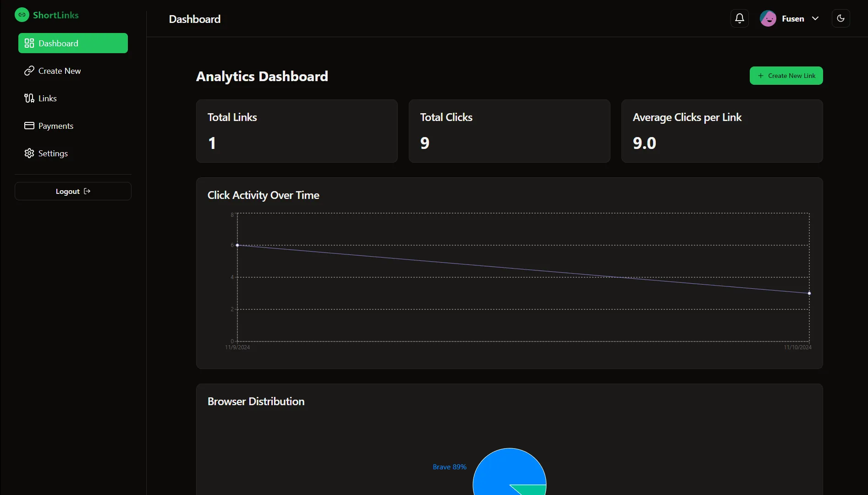Click the ShortLinks brand name
This screenshot has width=868, height=495.
[x=56, y=15]
